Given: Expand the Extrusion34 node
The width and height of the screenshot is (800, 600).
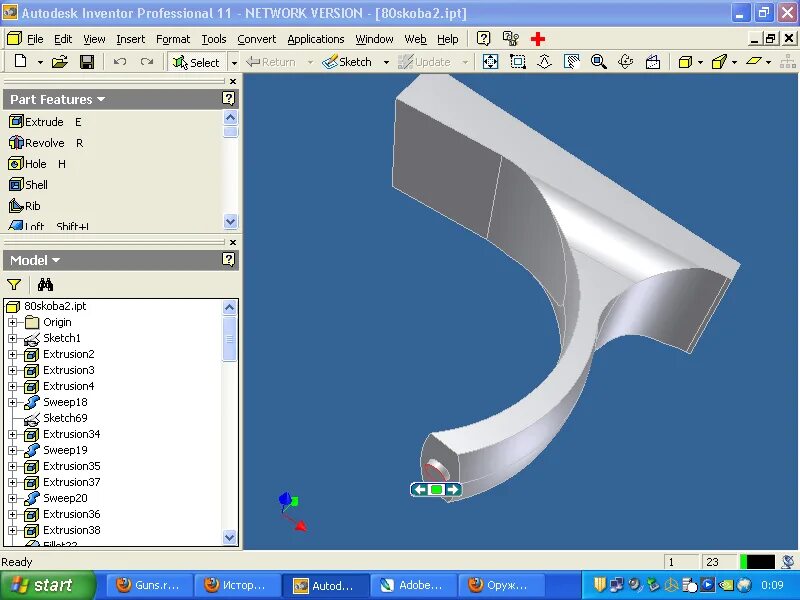Looking at the screenshot, I should click(12, 435).
